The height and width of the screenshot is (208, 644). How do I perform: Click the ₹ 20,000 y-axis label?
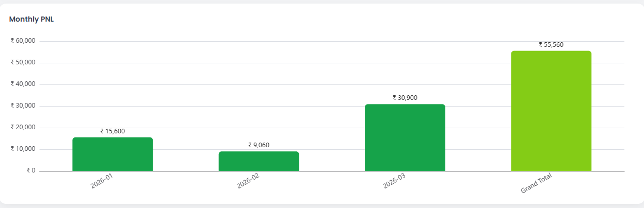[23, 127]
